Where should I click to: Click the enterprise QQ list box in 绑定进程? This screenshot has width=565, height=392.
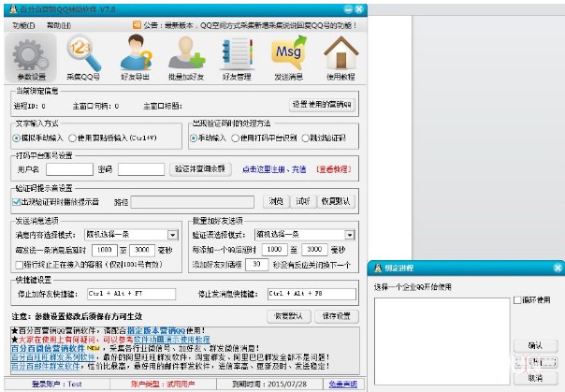[442, 341]
